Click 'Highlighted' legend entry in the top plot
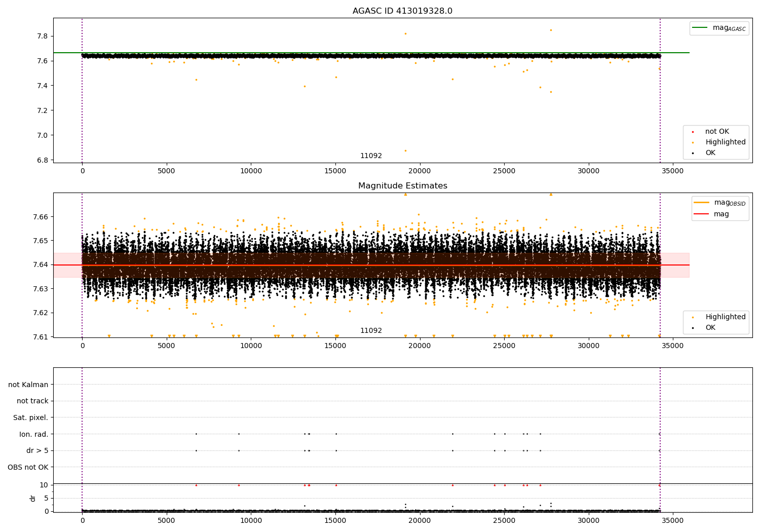 coord(725,142)
